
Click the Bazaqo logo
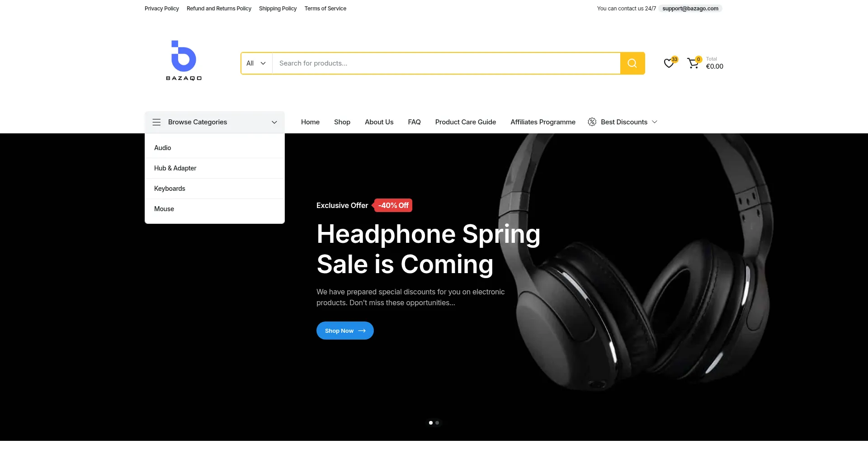184,61
